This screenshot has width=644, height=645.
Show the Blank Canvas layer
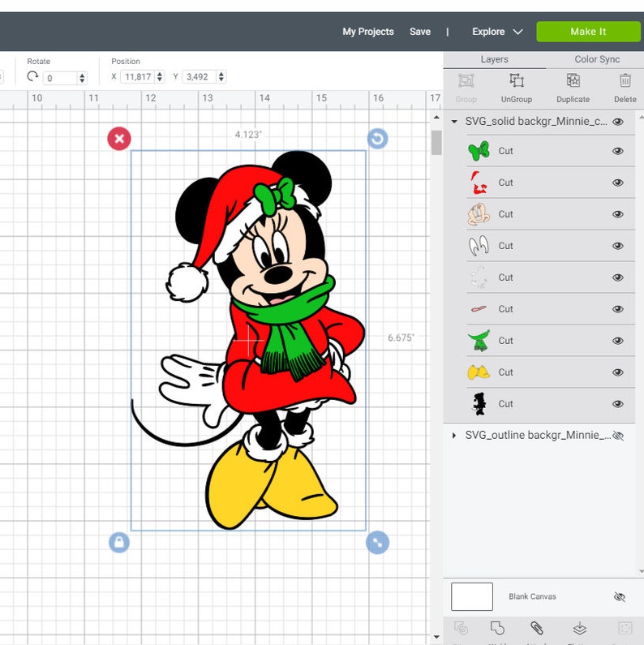pyautogui.click(x=620, y=596)
